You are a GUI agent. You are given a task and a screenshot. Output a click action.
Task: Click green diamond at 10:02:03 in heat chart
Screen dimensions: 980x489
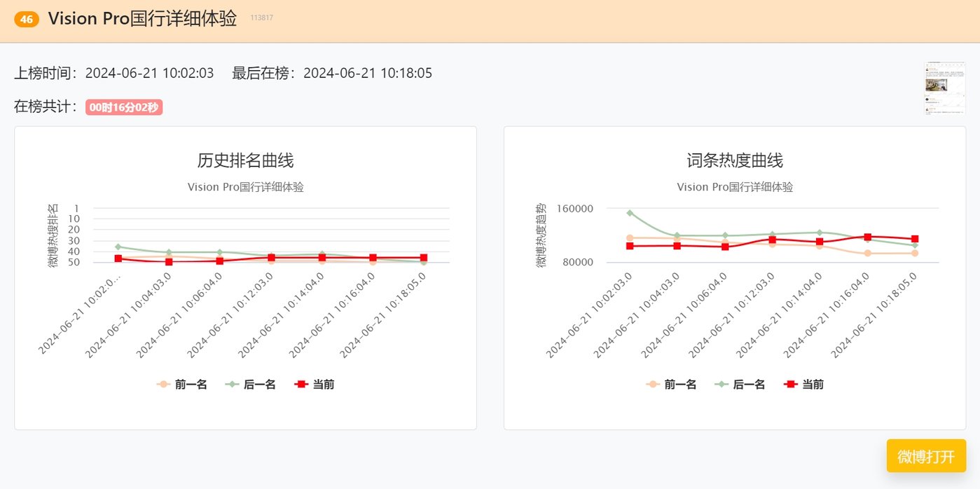pyautogui.click(x=630, y=213)
